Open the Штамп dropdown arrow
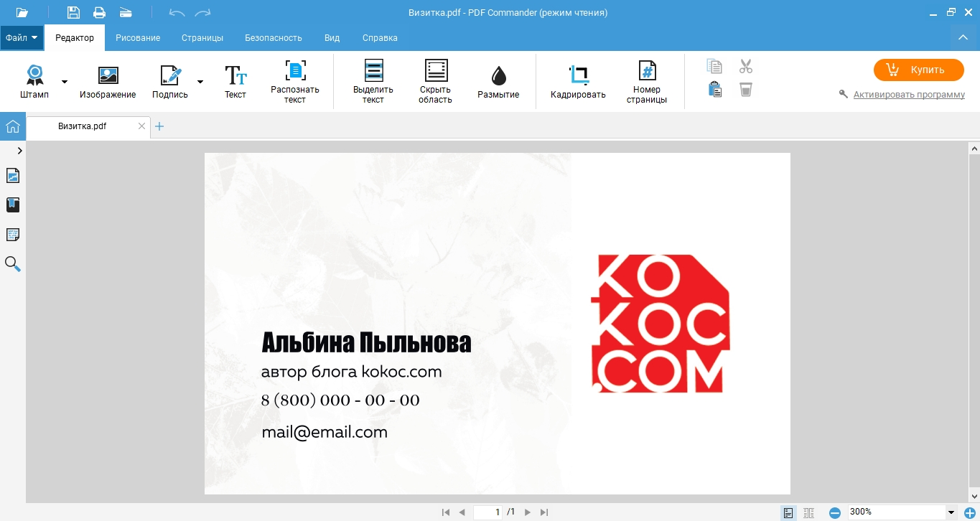This screenshot has height=521, width=980. [65, 82]
